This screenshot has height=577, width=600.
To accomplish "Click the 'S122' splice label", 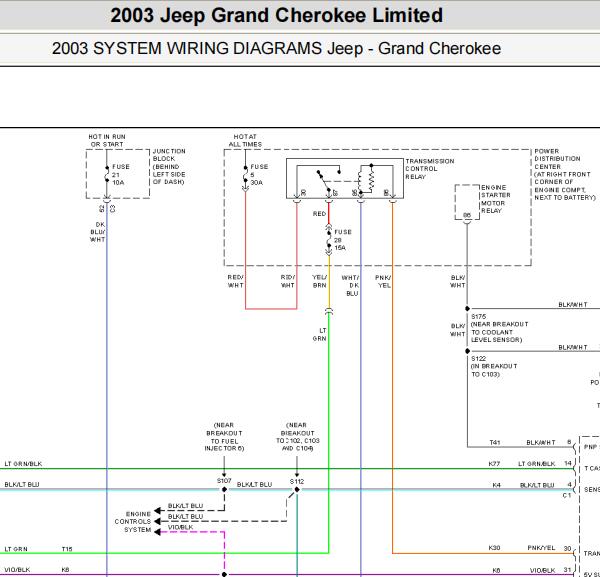I will pyautogui.click(x=478, y=359).
